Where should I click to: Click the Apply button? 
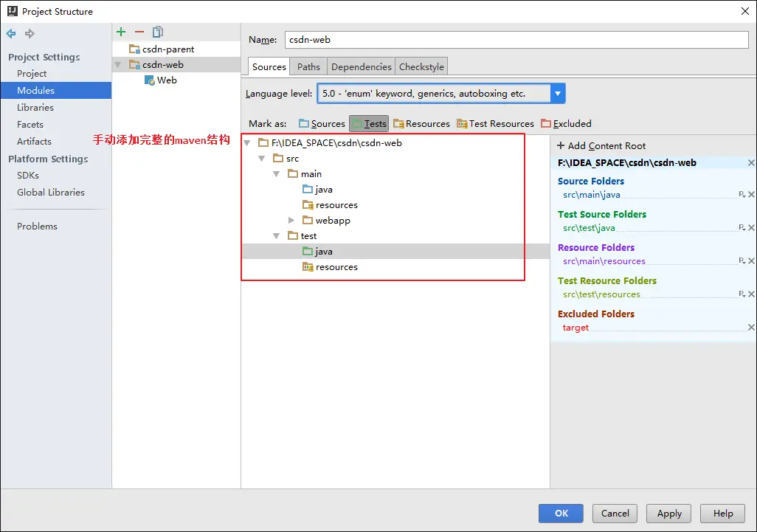[x=669, y=513]
